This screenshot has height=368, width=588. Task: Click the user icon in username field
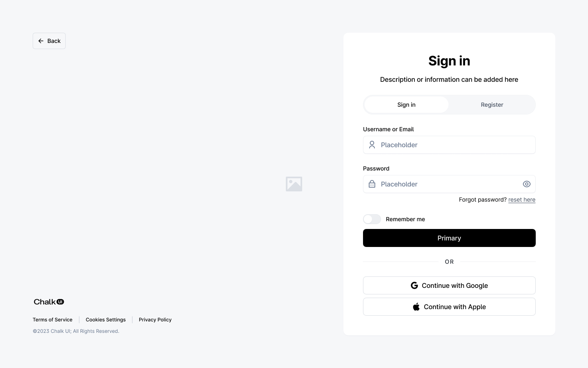(x=372, y=145)
